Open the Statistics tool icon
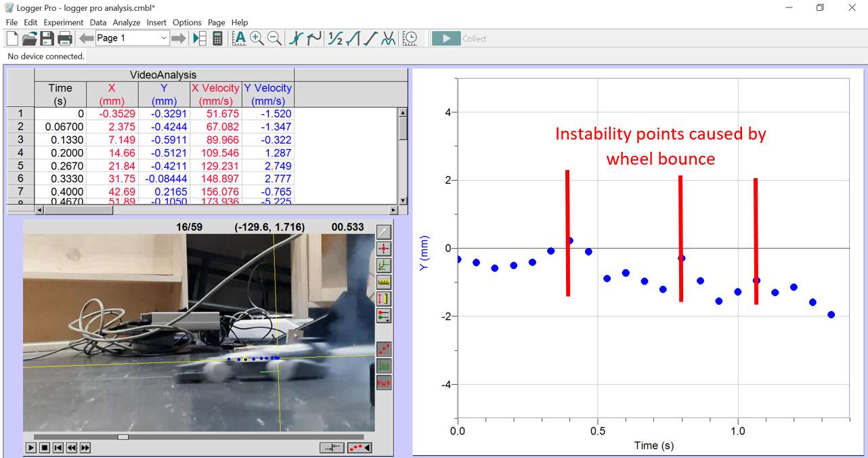The height and width of the screenshot is (458, 868). coord(335,39)
